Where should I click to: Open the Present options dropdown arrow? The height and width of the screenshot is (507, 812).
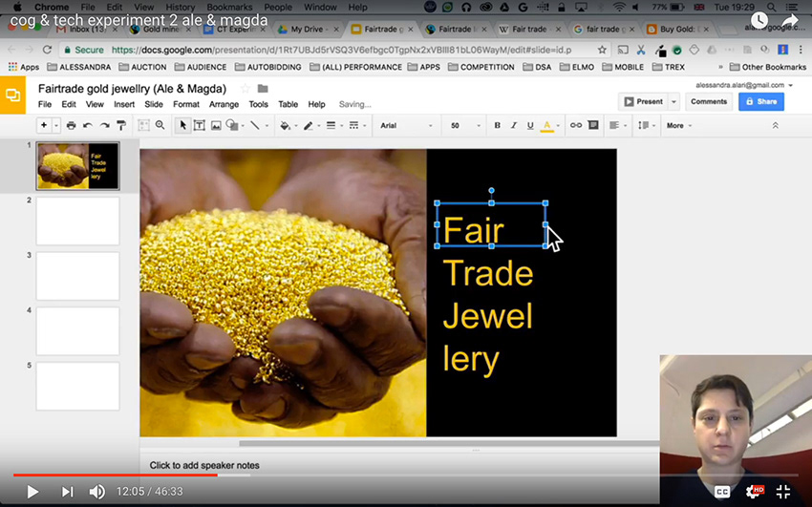pyautogui.click(x=673, y=101)
